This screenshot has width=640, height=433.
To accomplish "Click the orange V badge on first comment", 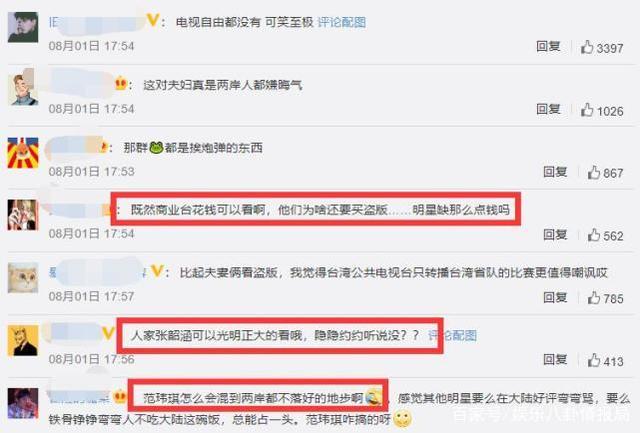I will pos(153,20).
